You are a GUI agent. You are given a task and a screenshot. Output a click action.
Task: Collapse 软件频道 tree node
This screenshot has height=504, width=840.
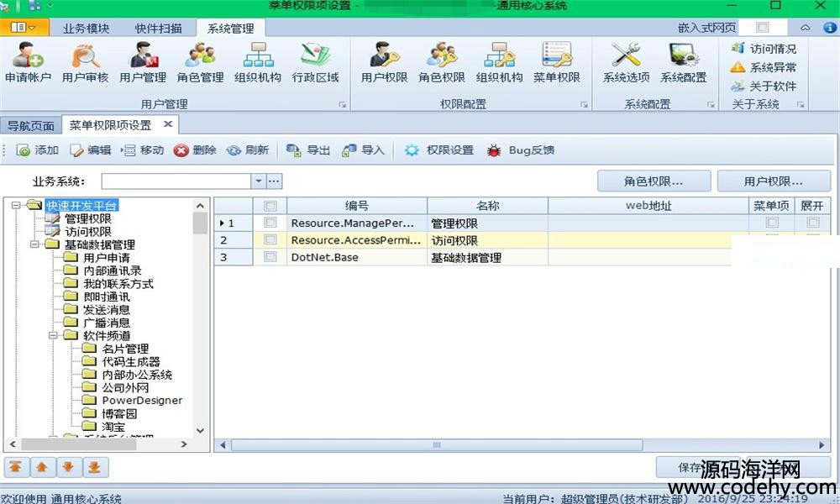53,335
